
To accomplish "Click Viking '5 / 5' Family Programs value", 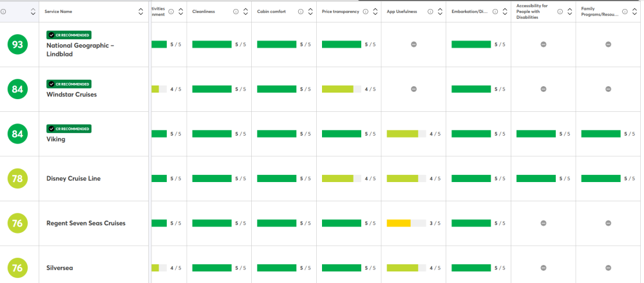I will coord(630,134).
